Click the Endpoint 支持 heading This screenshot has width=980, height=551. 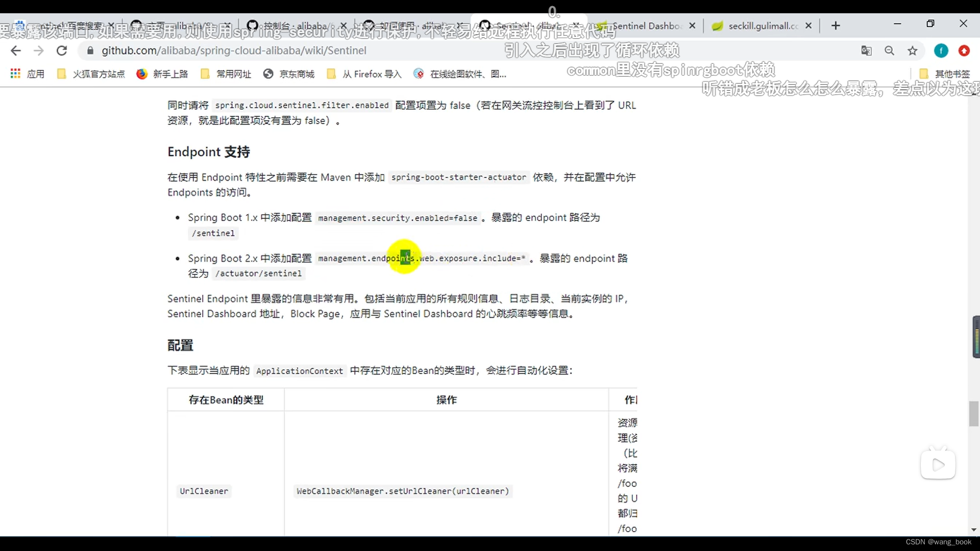tap(209, 152)
